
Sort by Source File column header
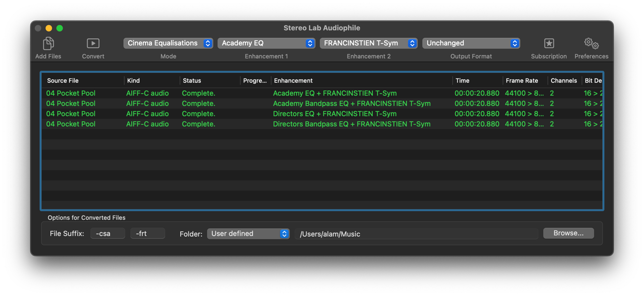[x=63, y=80]
